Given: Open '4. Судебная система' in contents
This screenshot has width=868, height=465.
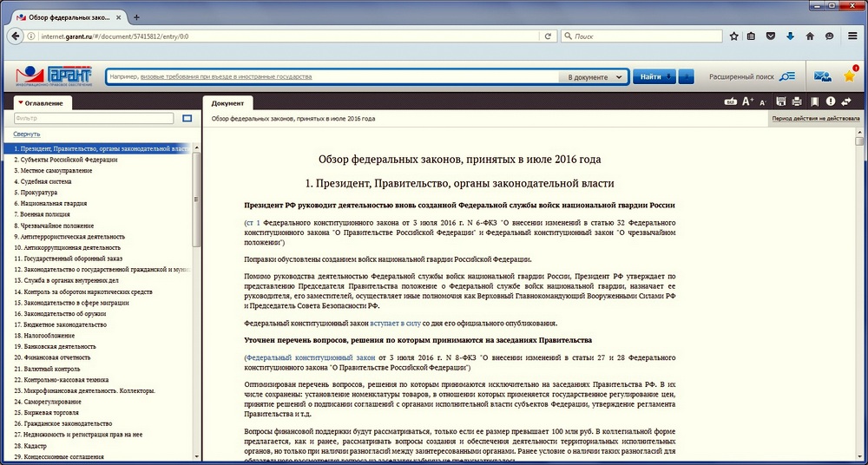Looking at the screenshot, I should click(x=43, y=181).
